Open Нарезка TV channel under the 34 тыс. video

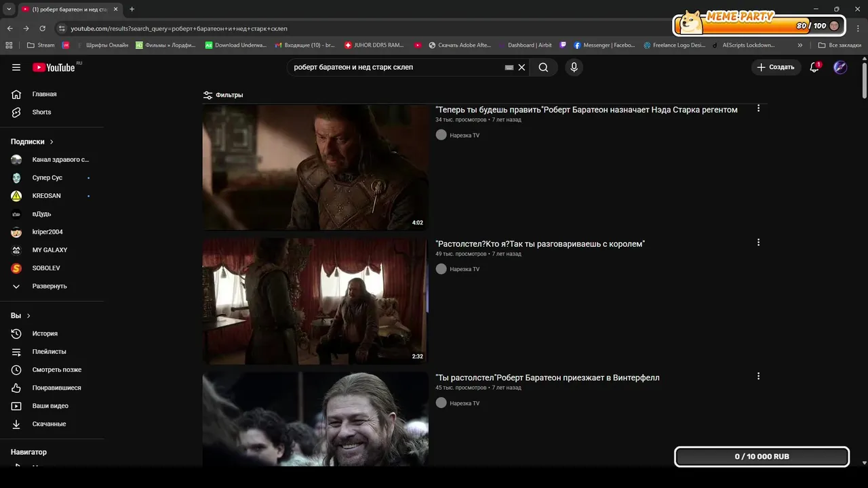[x=464, y=136]
